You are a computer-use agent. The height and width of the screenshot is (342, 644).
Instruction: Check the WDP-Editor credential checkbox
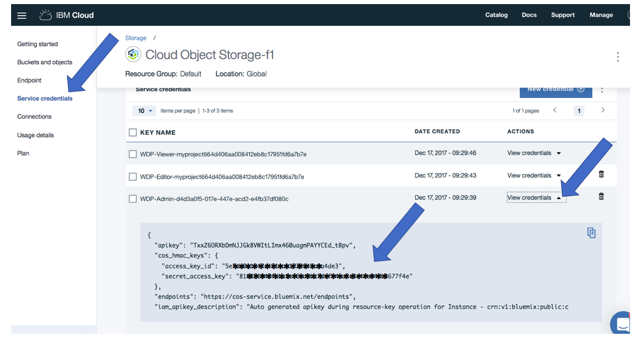[x=132, y=177]
